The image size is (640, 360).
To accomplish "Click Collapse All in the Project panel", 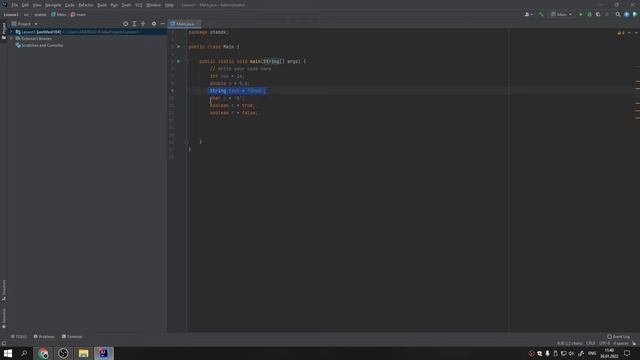I will (143, 24).
